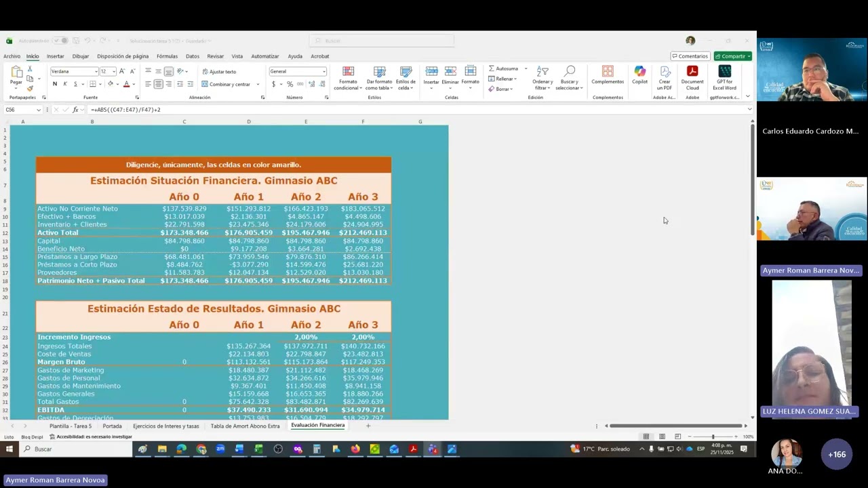Viewport: 868px width, 488px height.
Task: Click the insert function fx icon
Action: pyautogui.click(x=76, y=110)
